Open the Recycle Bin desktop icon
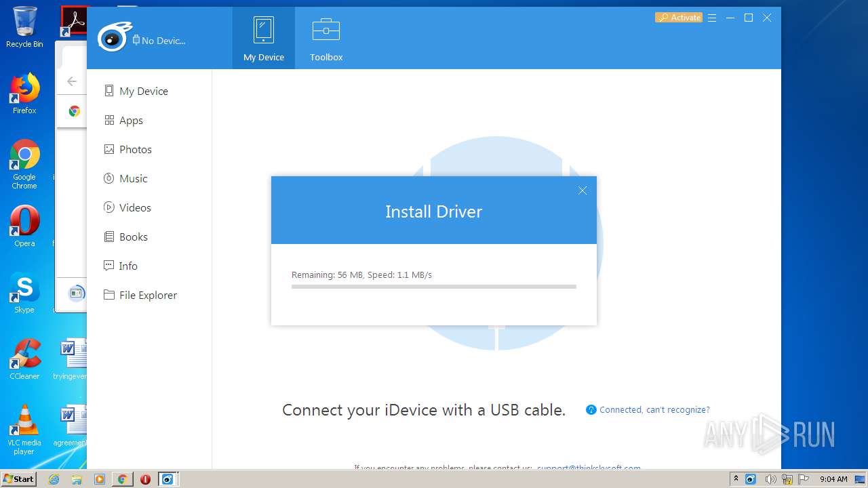The width and height of the screenshot is (868, 488). pyautogui.click(x=24, y=27)
